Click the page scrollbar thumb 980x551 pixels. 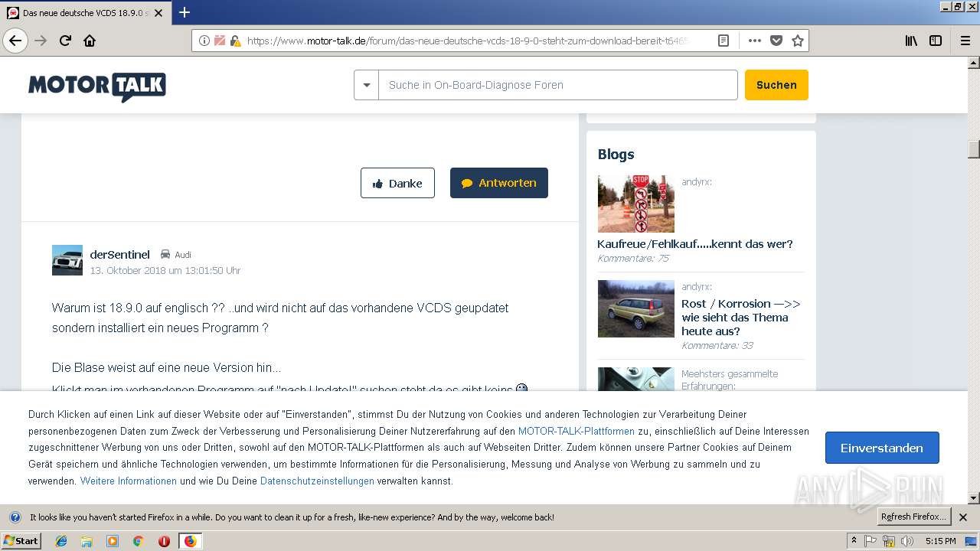click(x=974, y=148)
